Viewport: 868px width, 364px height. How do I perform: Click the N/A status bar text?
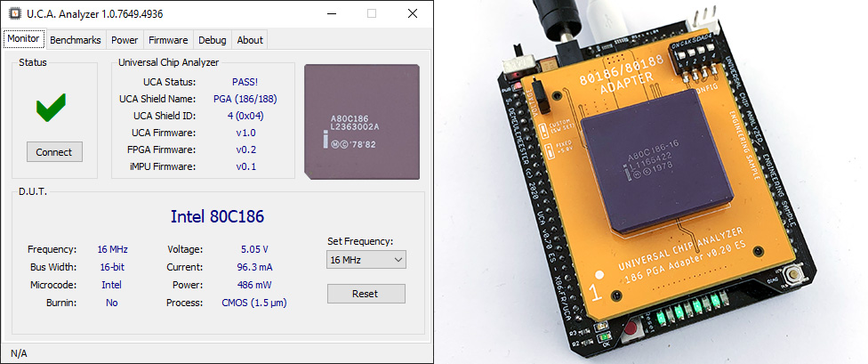pyautogui.click(x=19, y=353)
